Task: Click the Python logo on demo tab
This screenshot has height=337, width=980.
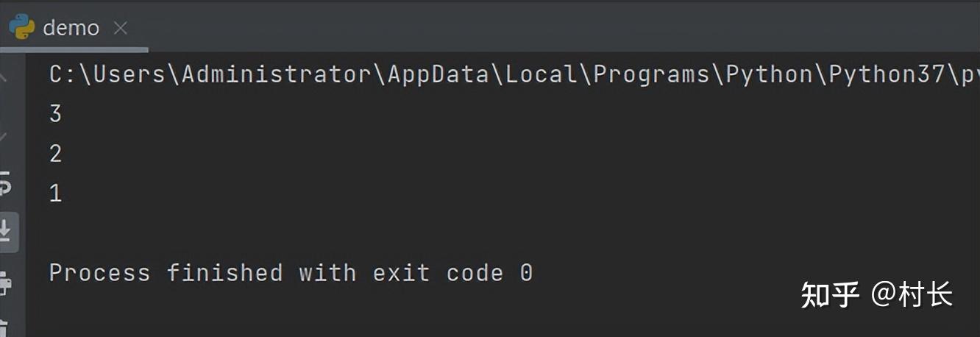Action: click(x=22, y=27)
